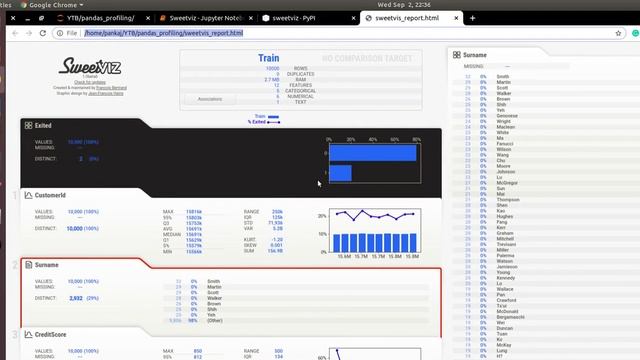Image resolution: width=640 pixels, height=360 pixels.
Task: Close the sweetvis_report.html tab
Action: 456,18
